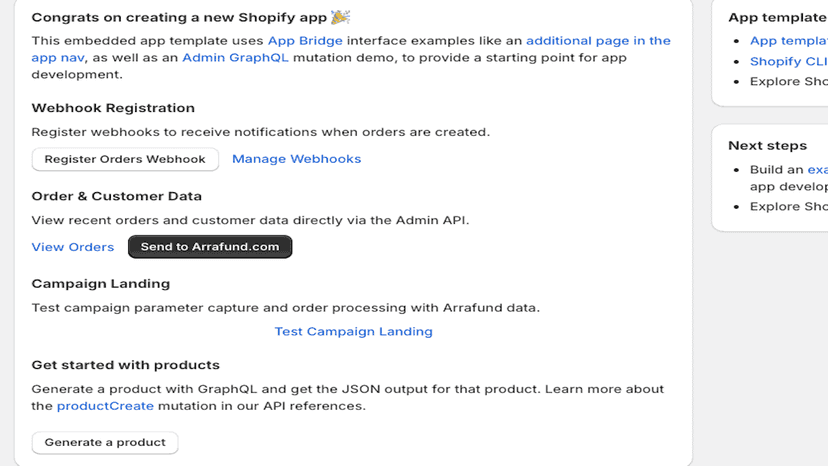The image size is (828, 466).
Task: Open the Test Campaign Landing link
Action: [353, 331]
